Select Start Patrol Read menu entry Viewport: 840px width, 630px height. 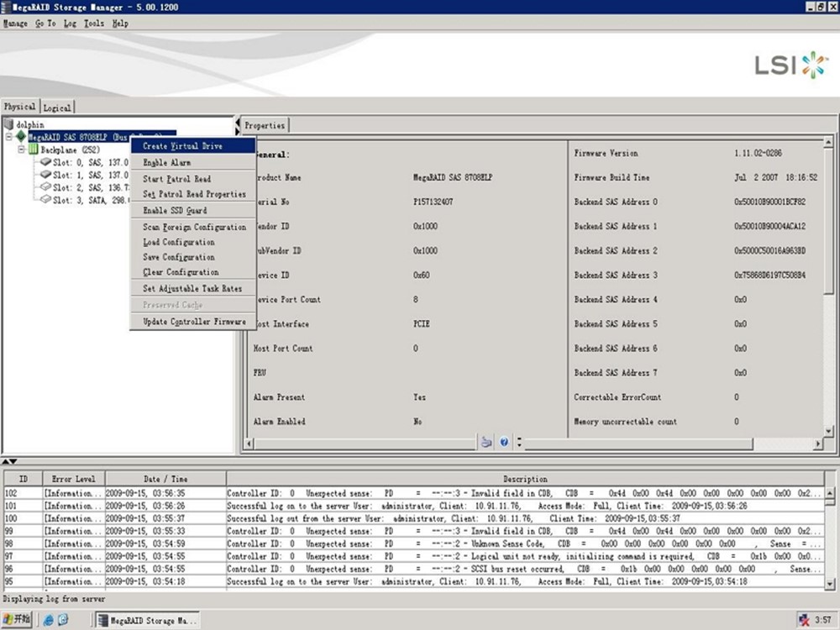[x=176, y=179]
